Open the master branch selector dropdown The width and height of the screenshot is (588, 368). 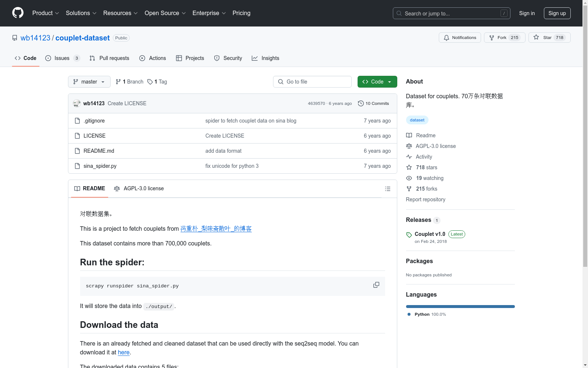coord(89,82)
